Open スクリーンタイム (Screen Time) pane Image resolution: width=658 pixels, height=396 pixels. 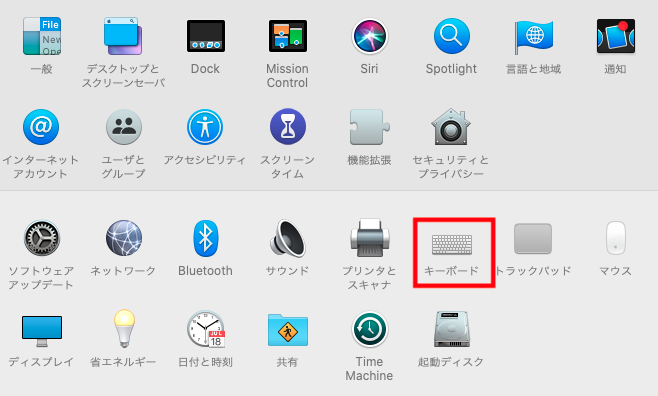[x=287, y=127]
